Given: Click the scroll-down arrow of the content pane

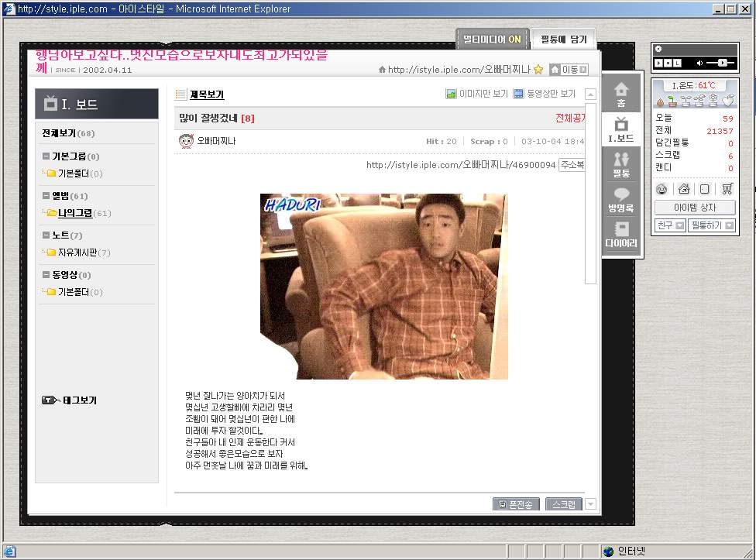Looking at the screenshot, I should click(x=590, y=504).
